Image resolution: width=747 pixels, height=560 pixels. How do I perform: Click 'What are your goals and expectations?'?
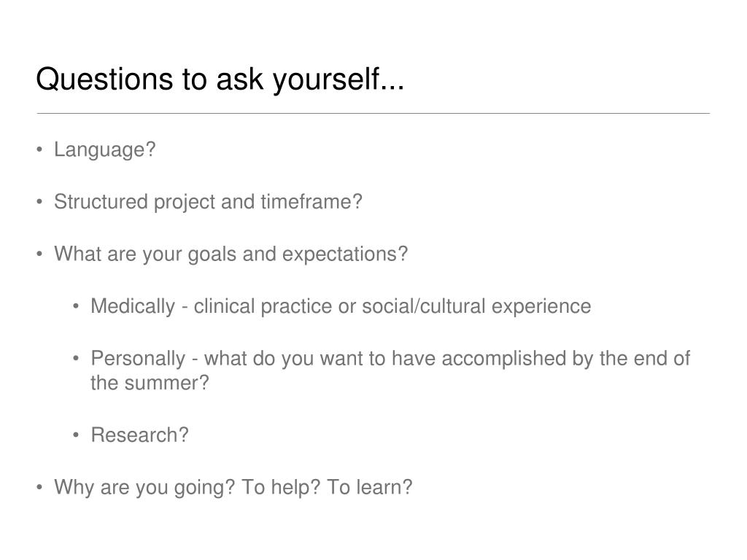pyautogui.click(x=231, y=254)
